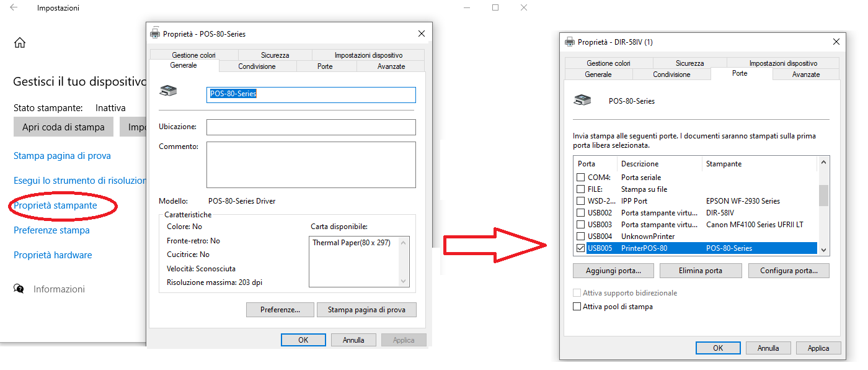868x370 pixels.
Task: Click printer icon on the Porte tab
Action: [x=582, y=99]
